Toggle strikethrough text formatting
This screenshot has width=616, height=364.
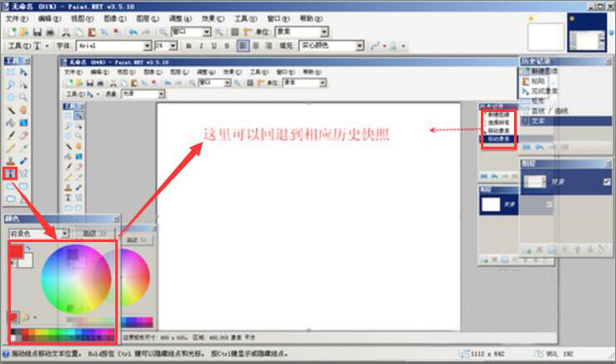(x=226, y=46)
